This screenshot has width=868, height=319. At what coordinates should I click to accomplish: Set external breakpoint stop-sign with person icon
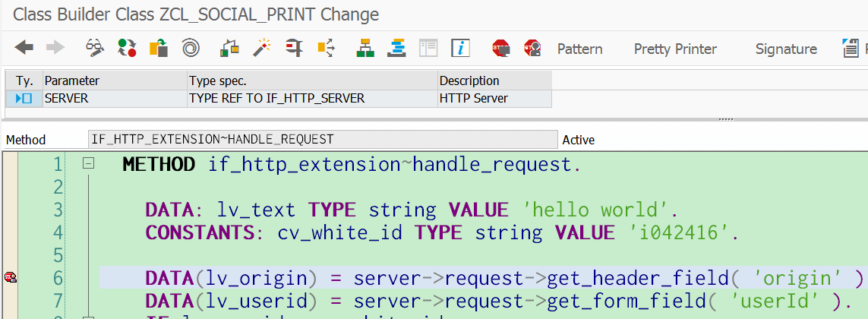(532, 48)
